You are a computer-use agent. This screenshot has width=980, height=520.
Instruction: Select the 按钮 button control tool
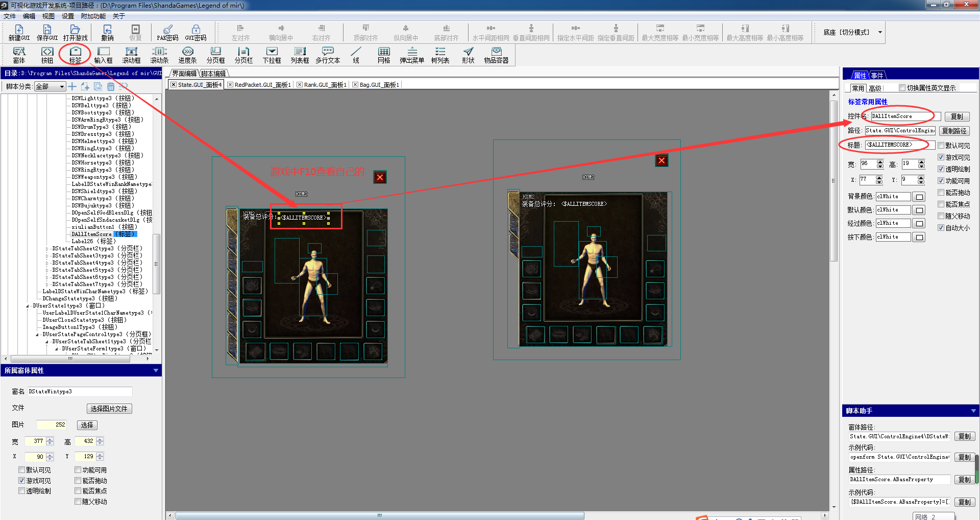pos(47,55)
